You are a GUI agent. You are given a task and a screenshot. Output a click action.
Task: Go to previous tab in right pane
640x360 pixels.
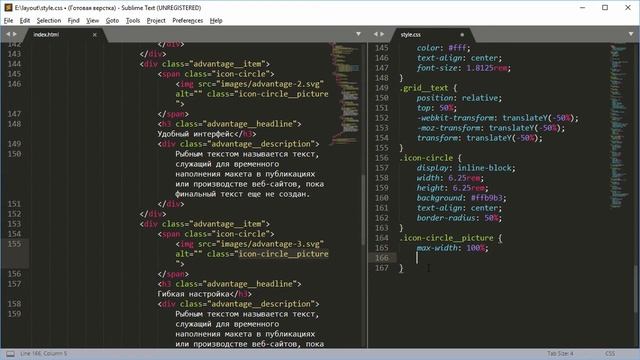(x=376, y=34)
